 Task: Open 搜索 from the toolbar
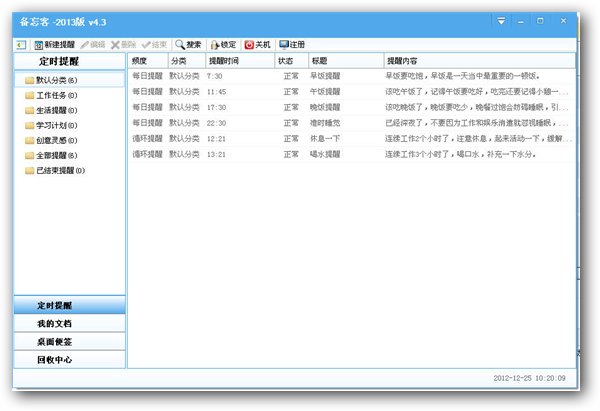click(188, 45)
